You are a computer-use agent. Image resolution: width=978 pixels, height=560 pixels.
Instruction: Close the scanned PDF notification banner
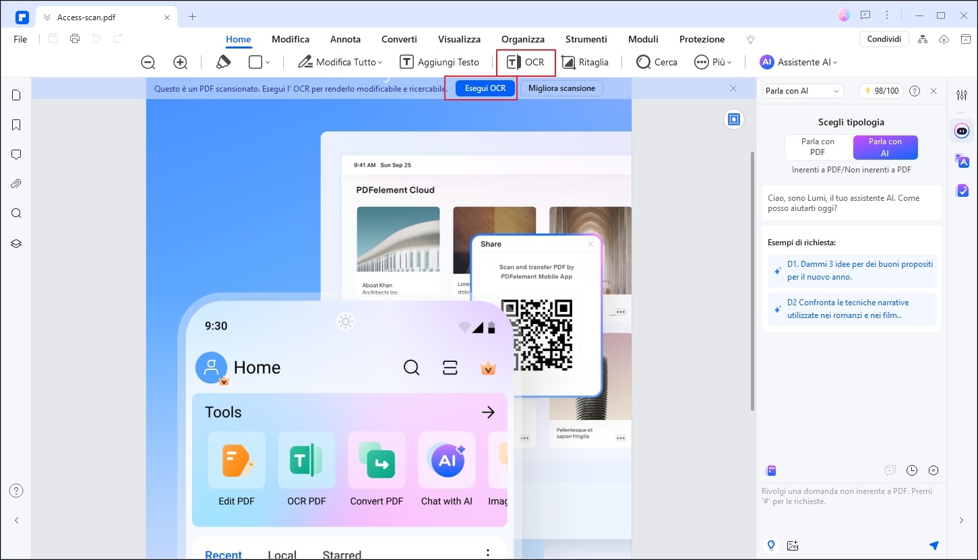(x=733, y=88)
